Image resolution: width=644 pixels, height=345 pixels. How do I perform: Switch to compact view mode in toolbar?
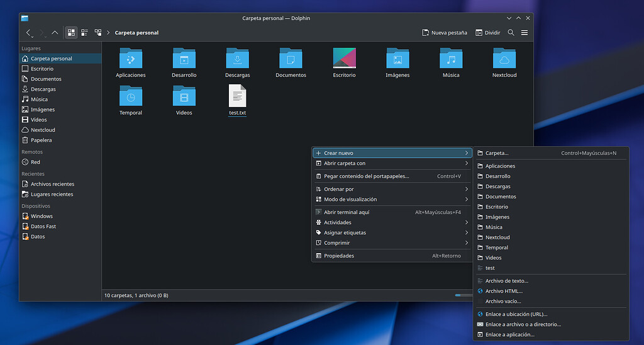(84, 32)
